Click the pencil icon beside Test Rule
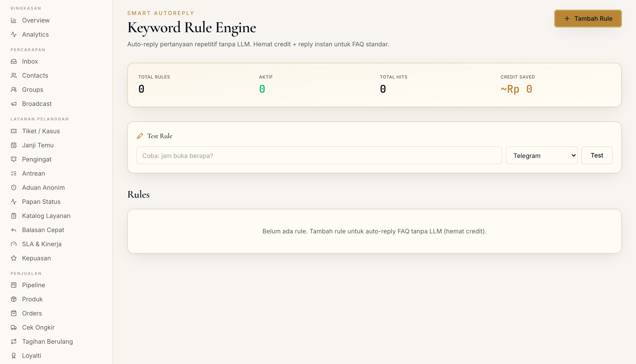The width and height of the screenshot is (636, 364). [140, 136]
